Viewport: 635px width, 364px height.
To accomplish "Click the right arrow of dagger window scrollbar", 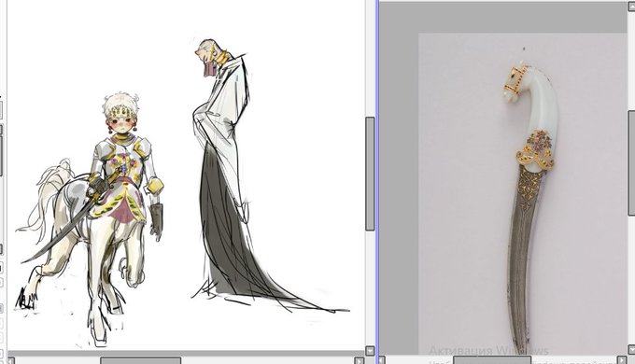I will point(623,360).
